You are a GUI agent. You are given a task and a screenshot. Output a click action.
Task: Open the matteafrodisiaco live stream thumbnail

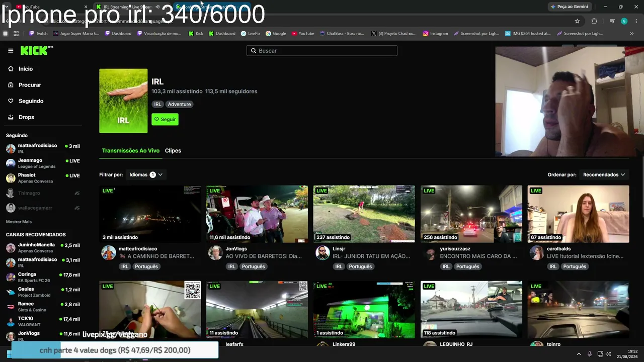(150, 214)
